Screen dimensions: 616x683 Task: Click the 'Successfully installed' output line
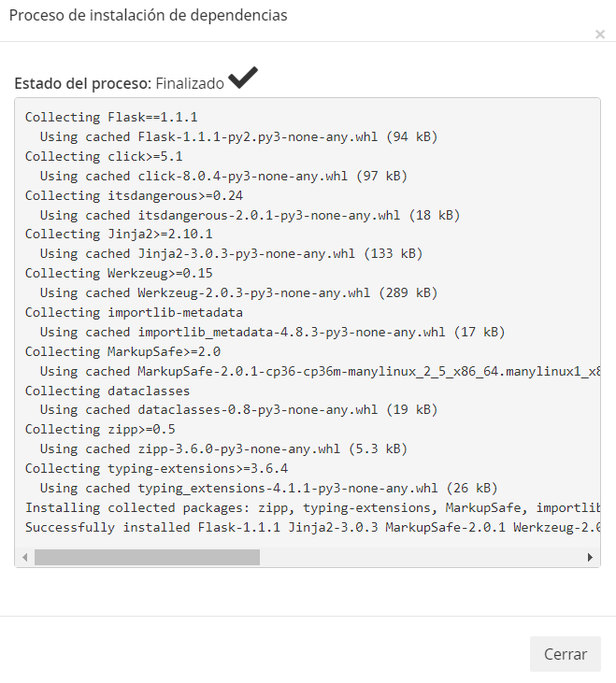click(x=312, y=528)
